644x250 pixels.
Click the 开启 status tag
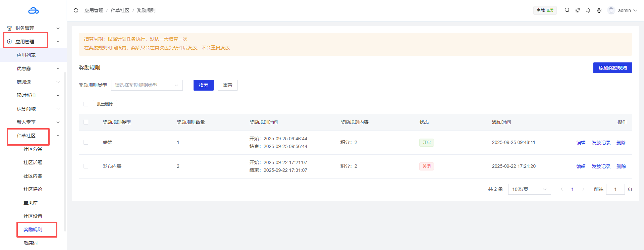[426, 143]
